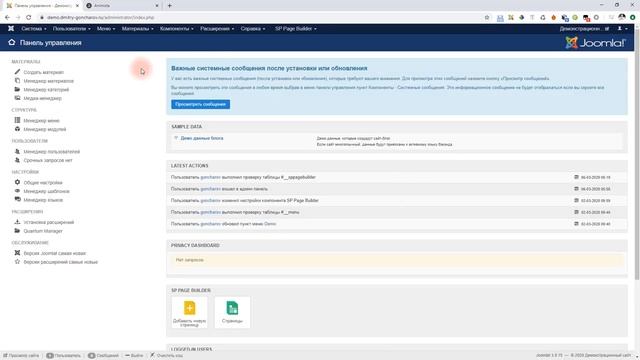Switch to the Animista browser tab

pos(122,6)
